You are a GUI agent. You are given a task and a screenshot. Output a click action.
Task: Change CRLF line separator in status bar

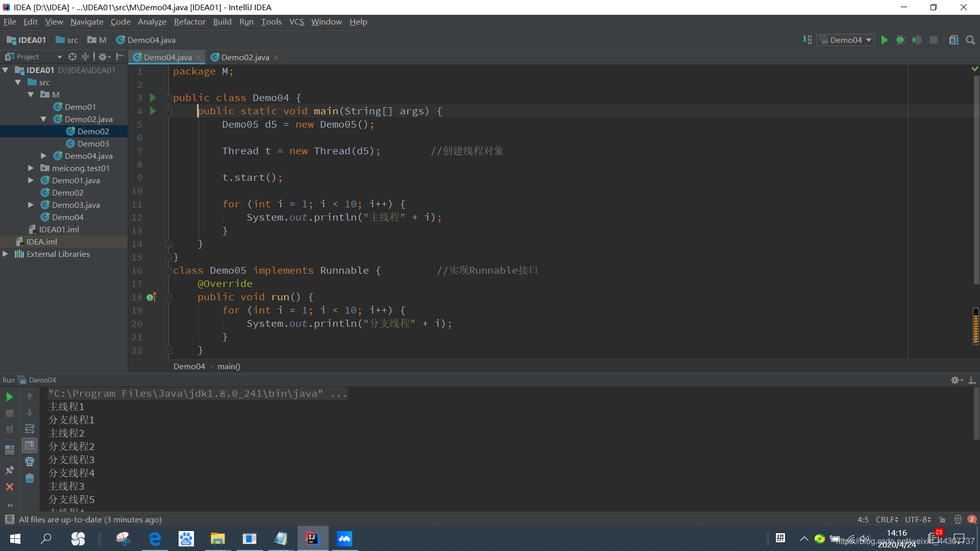tap(887, 519)
